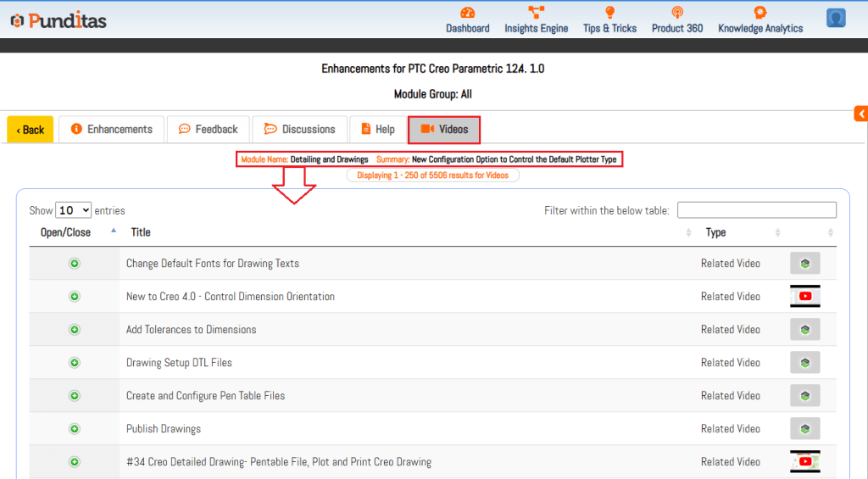Go to Tips & Tricks section
Image resolution: width=868 pixels, height=479 pixels.
coord(609,13)
